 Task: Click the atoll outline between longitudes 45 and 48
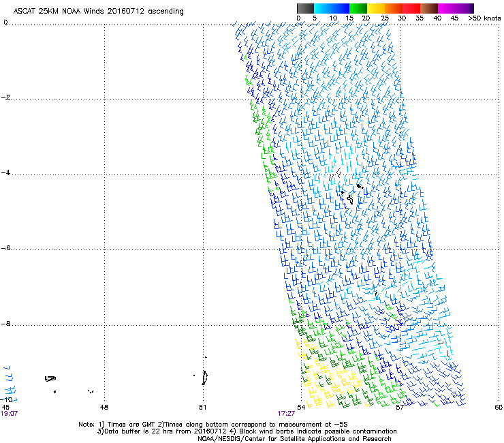50,379
